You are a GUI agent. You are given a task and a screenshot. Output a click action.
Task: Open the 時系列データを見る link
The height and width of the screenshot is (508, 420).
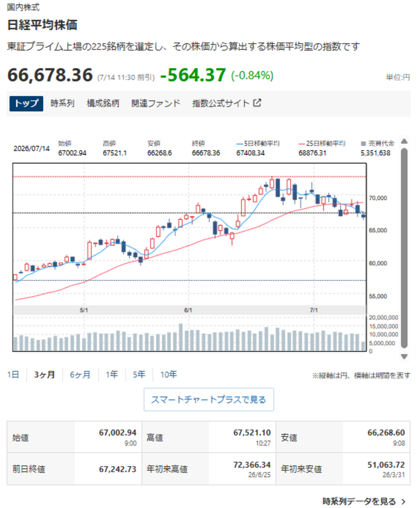[x=359, y=501]
